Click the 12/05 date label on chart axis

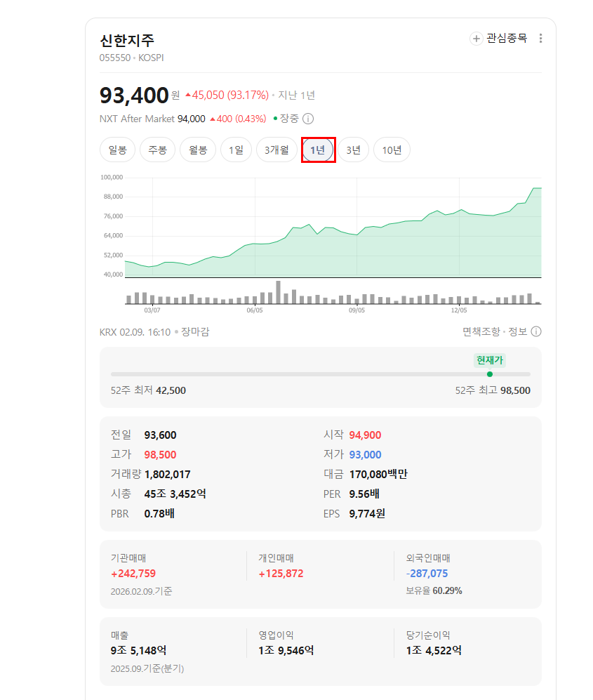(459, 310)
